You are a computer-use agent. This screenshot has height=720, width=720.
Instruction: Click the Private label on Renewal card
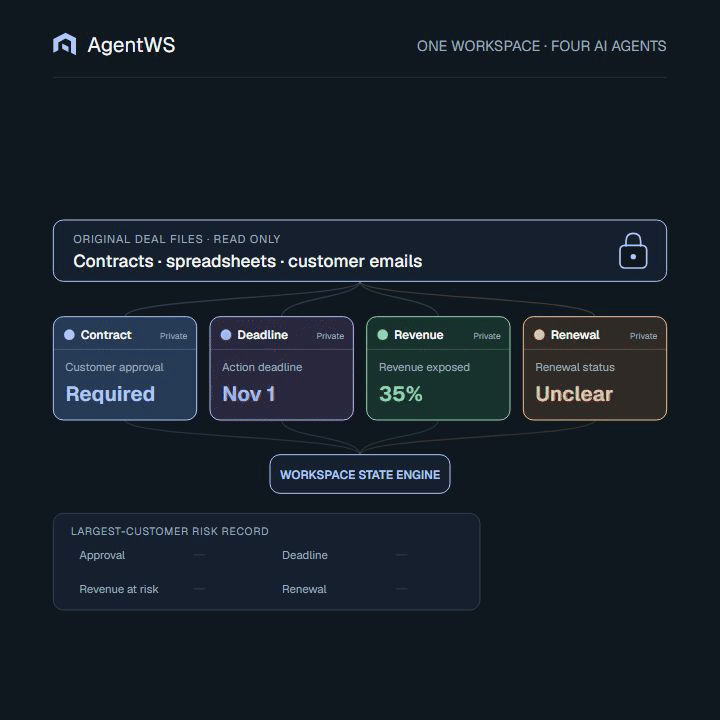pyautogui.click(x=643, y=336)
